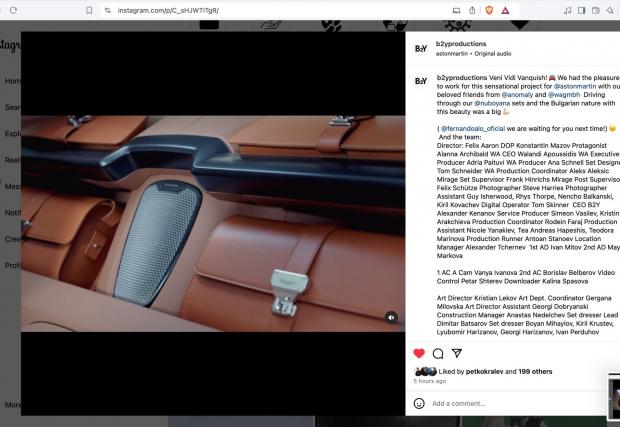Open Reels in the Instagram sidebar
This screenshot has width=620, height=427.
[13, 160]
